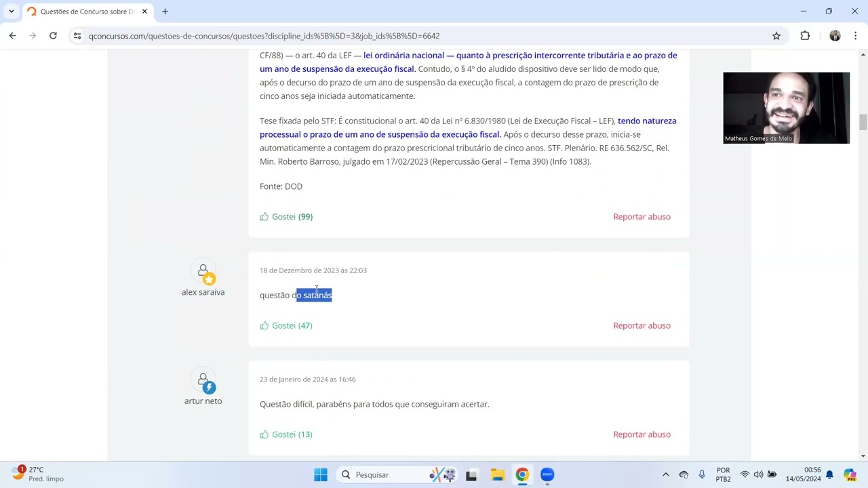This screenshot has width=868, height=488.
Task: Click the OneDrive cloud tray icon
Action: pyautogui.click(x=684, y=475)
